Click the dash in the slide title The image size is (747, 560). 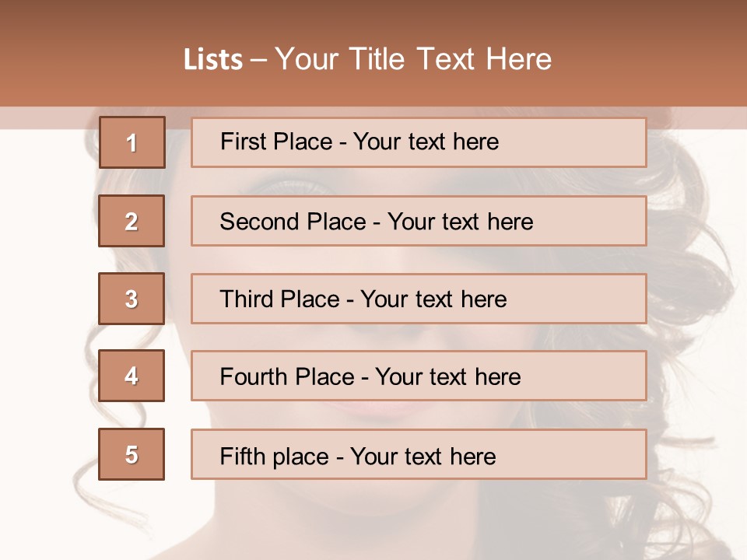click(x=258, y=60)
